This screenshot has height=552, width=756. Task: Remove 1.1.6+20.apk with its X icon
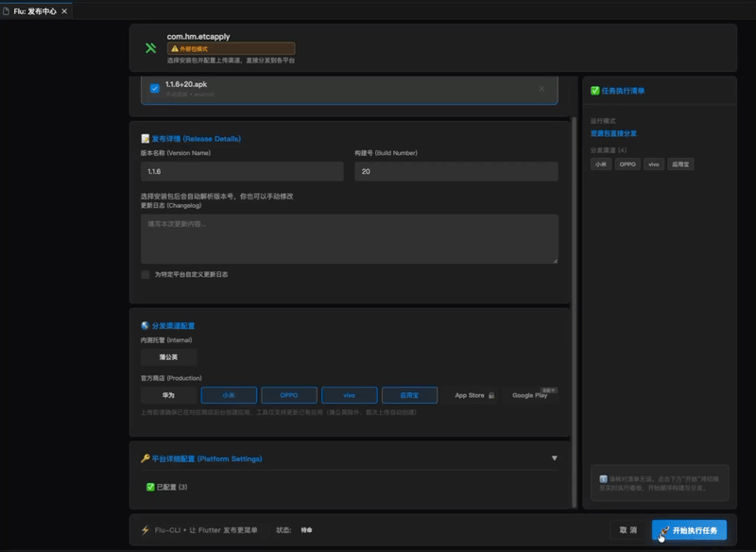click(x=541, y=89)
